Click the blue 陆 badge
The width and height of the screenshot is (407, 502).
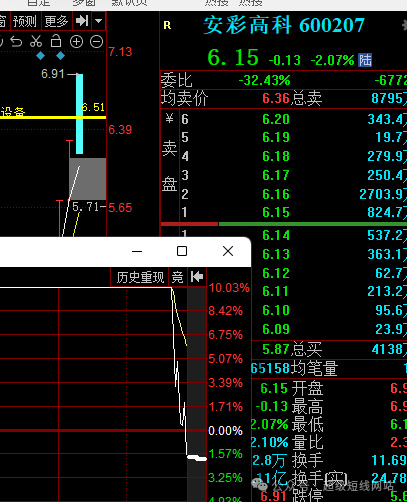click(365, 60)
